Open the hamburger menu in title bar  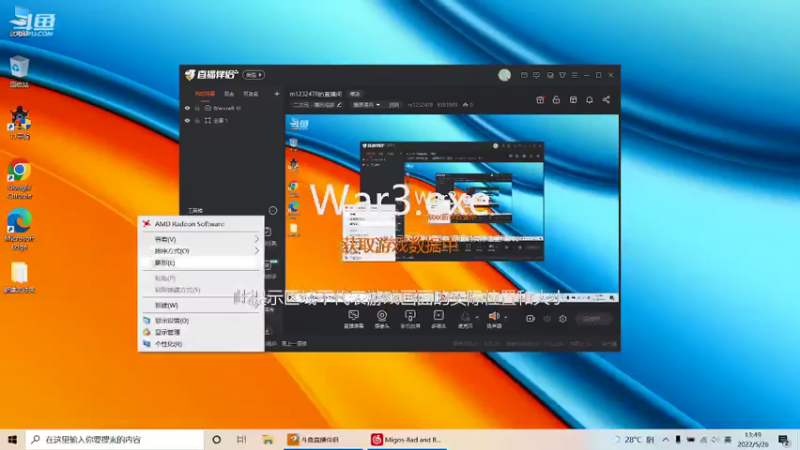[574, 75]
